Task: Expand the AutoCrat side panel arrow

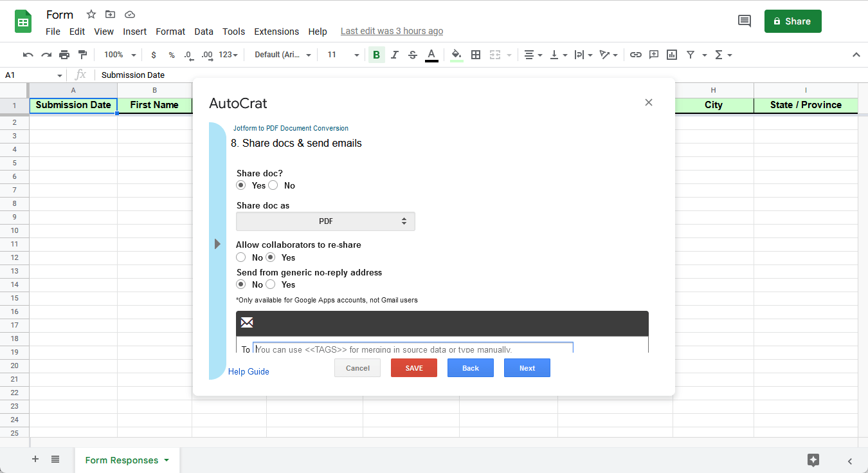Action: coord(217,244)
